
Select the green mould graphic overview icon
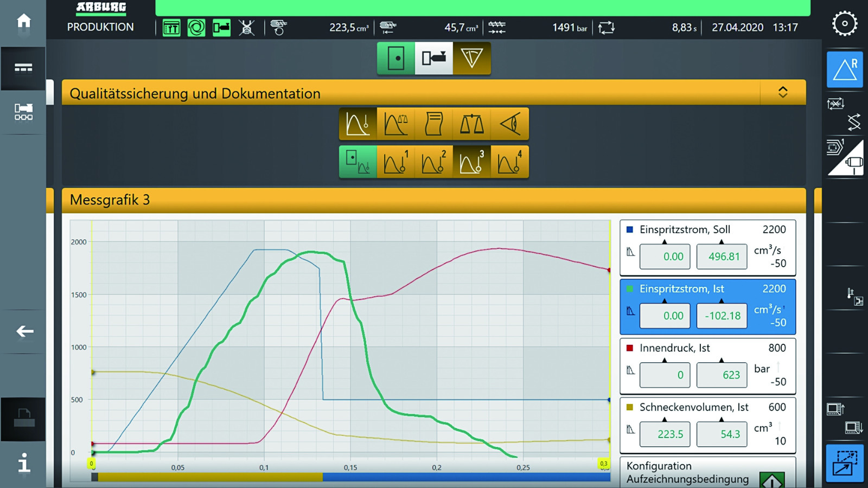tap(358, 162)
